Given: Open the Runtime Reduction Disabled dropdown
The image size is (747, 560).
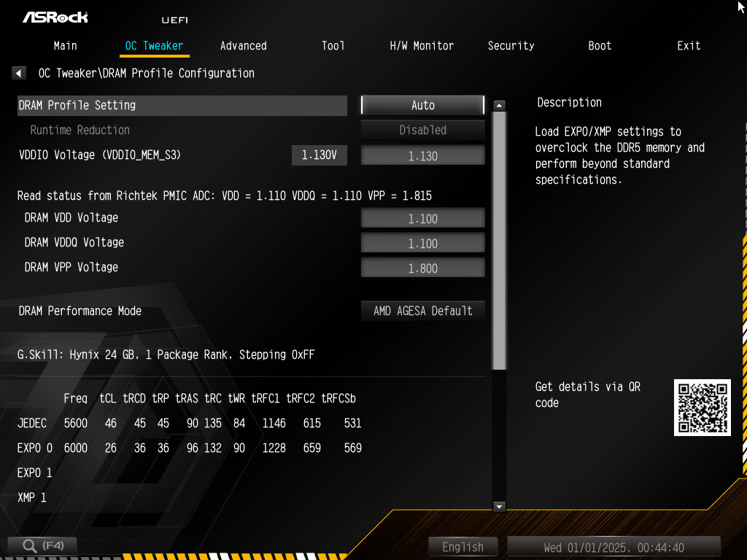Looking at the screenshot, I should click(422, 130).
